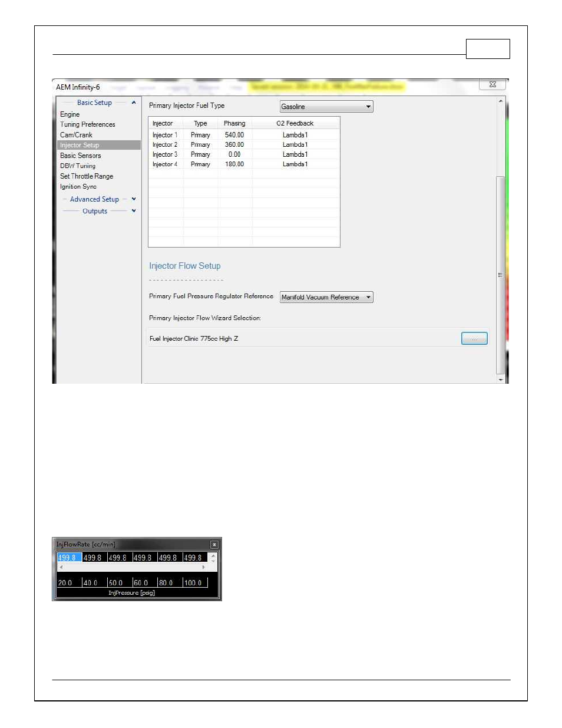Click Injector 1 phasing value 540.00
This screenshot has height=728, width=562.
[x=234, y=135]
